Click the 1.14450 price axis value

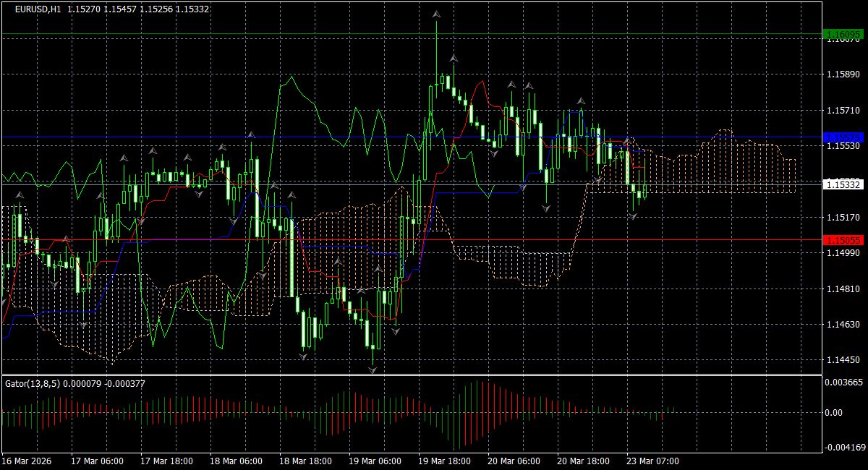[843, 360]
